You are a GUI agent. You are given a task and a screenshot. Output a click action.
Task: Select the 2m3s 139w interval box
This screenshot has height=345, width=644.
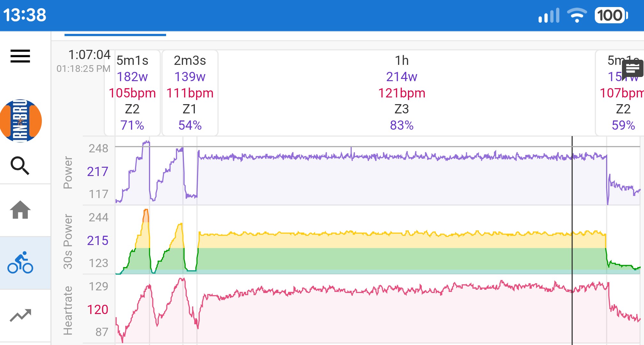pos(190,93)
